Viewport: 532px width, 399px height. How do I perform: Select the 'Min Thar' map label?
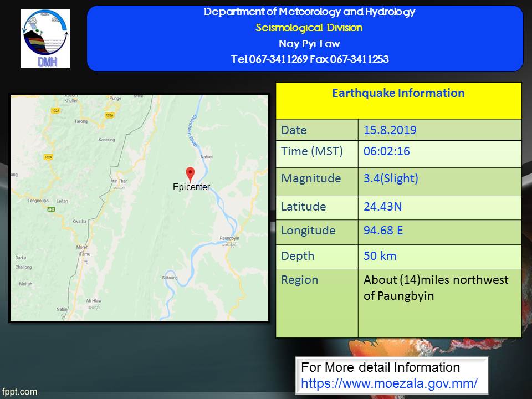click(119, 181)
